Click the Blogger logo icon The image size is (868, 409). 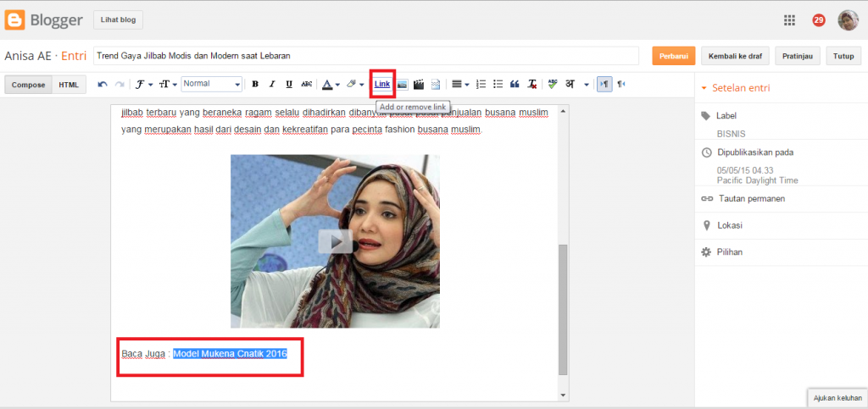(x=14, y=20)
